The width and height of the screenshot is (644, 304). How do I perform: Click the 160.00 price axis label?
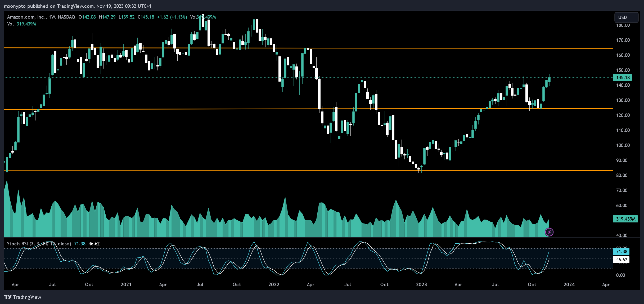pyautogui.click(x=623, y=55)
